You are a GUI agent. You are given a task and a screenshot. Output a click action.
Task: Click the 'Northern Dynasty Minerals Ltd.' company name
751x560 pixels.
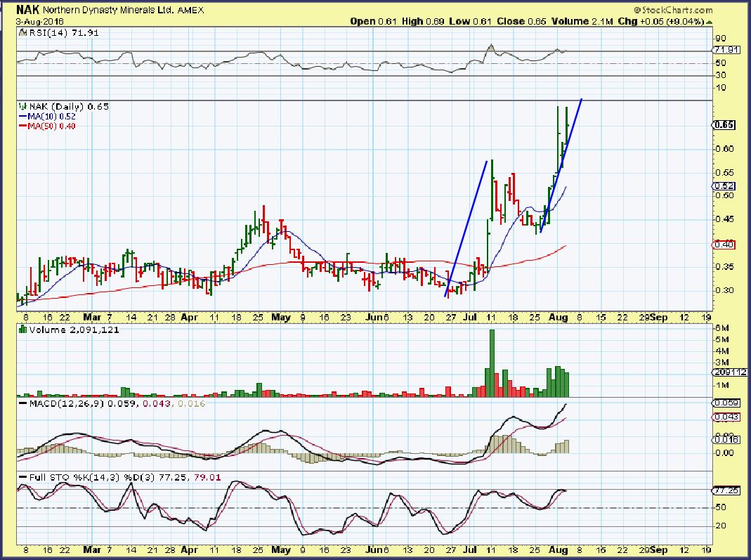(x=109, y=10)
